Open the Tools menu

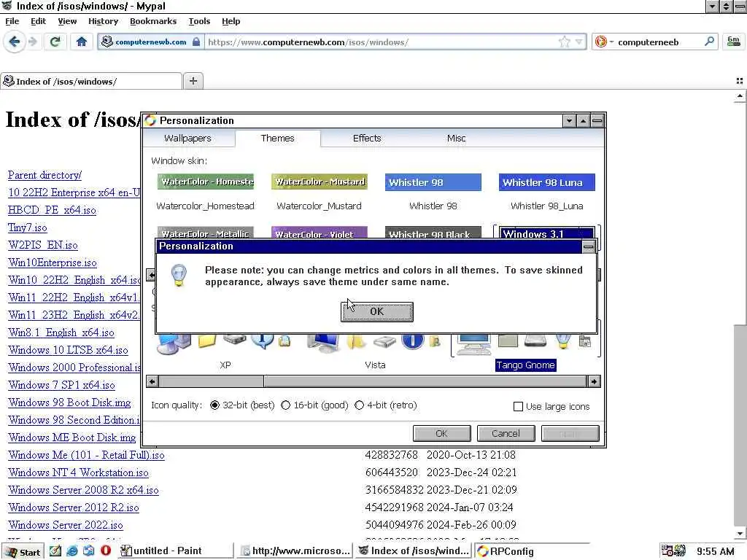199,21
